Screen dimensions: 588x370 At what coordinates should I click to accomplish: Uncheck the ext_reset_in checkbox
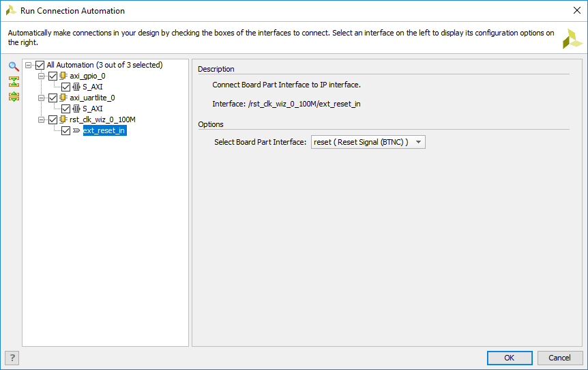click(x=65, y=130)
